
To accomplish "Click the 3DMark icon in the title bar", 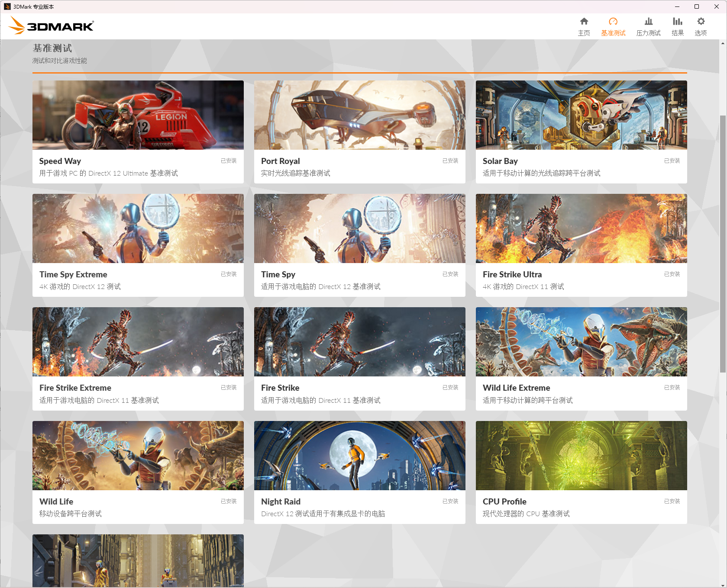I will tap(7, 6).
